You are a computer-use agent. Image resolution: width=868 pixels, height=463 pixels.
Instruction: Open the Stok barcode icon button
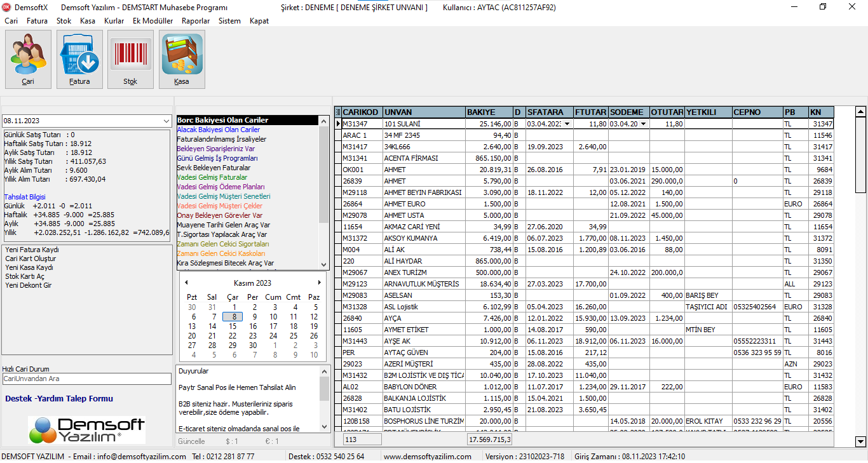[x=130, y=60]
